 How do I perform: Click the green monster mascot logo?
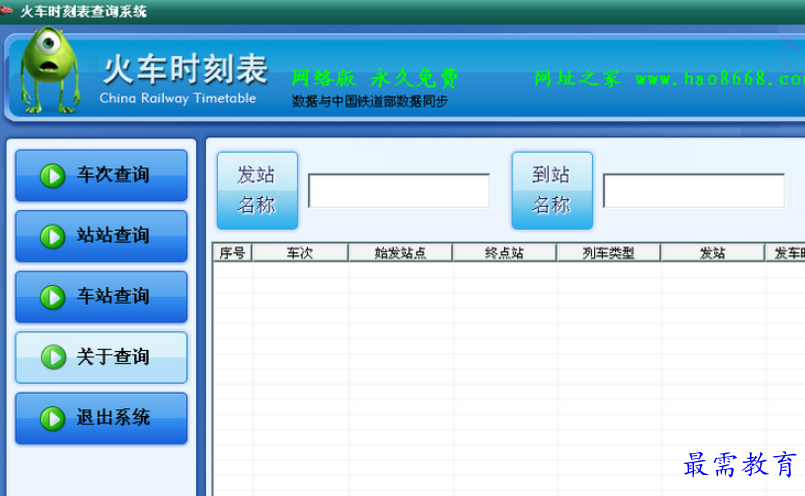[50, 70]
